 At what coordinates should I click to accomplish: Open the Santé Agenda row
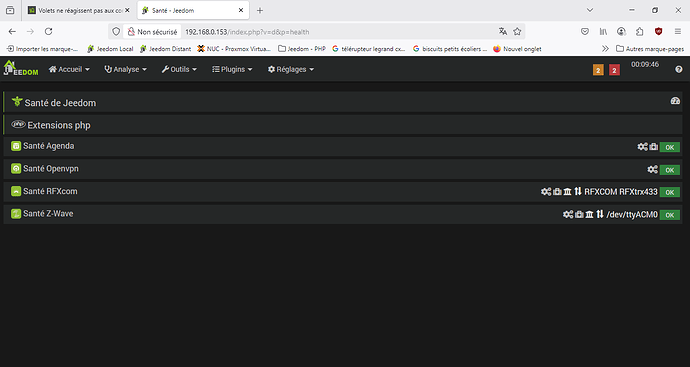342,146
